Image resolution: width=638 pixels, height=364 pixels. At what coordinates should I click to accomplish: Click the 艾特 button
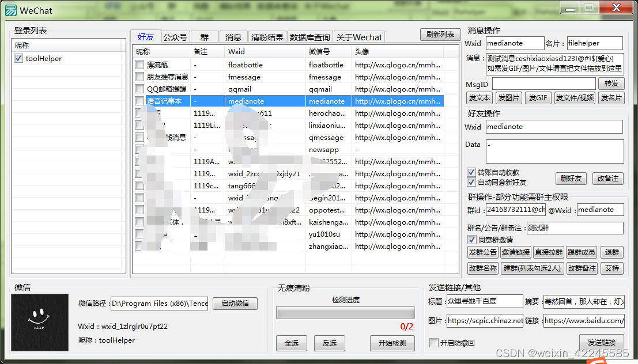[612, 268]
